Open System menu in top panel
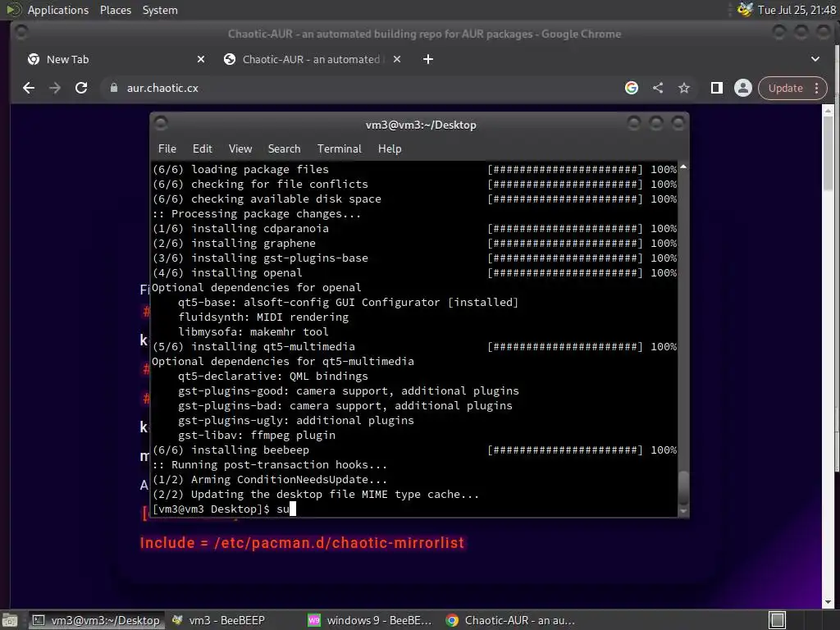The height and width of the screenshot is (630, 840). click(160, 10)
